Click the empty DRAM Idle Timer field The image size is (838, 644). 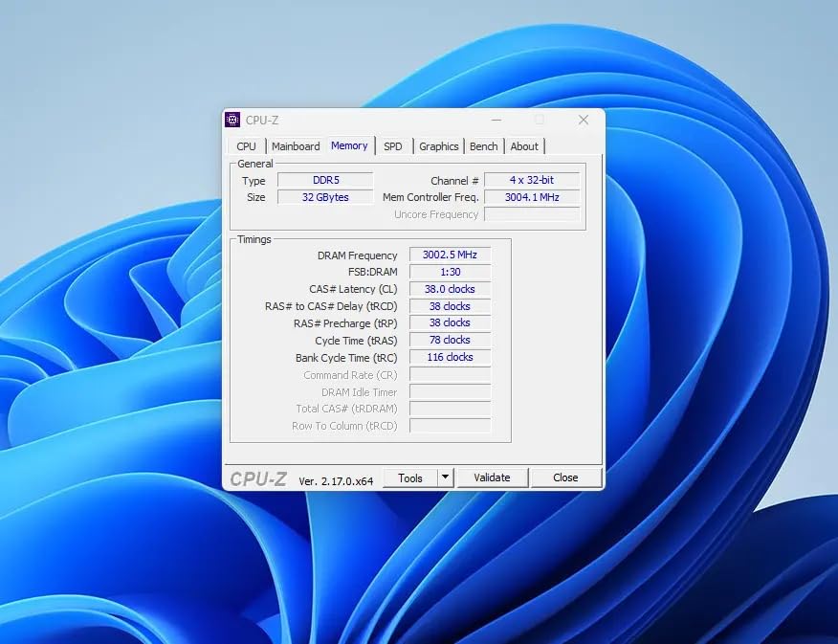[x=450, y=391]
